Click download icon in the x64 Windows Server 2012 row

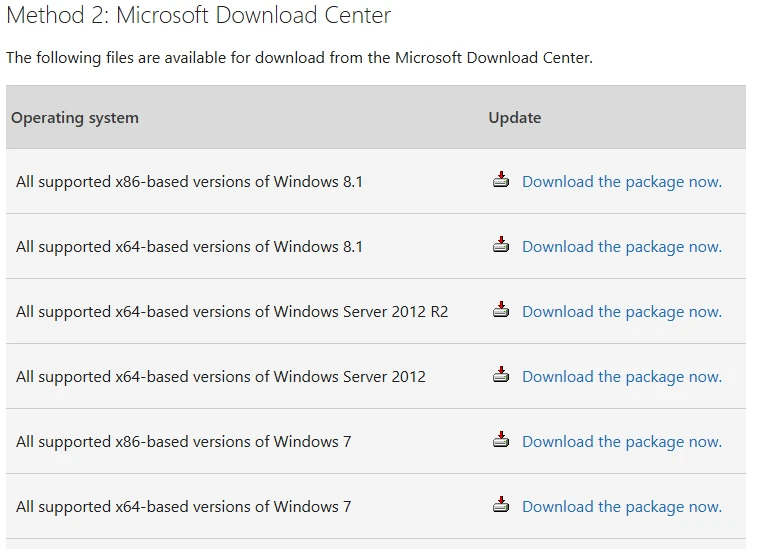501,375
